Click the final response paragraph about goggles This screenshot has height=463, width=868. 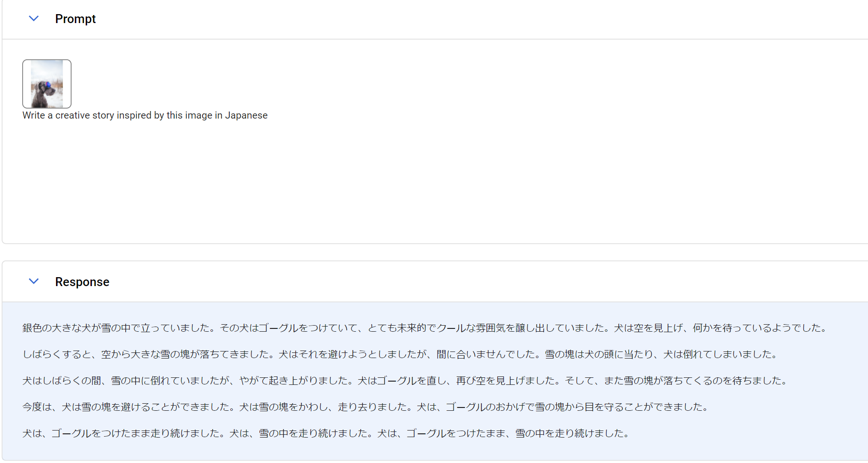point(325,433)
